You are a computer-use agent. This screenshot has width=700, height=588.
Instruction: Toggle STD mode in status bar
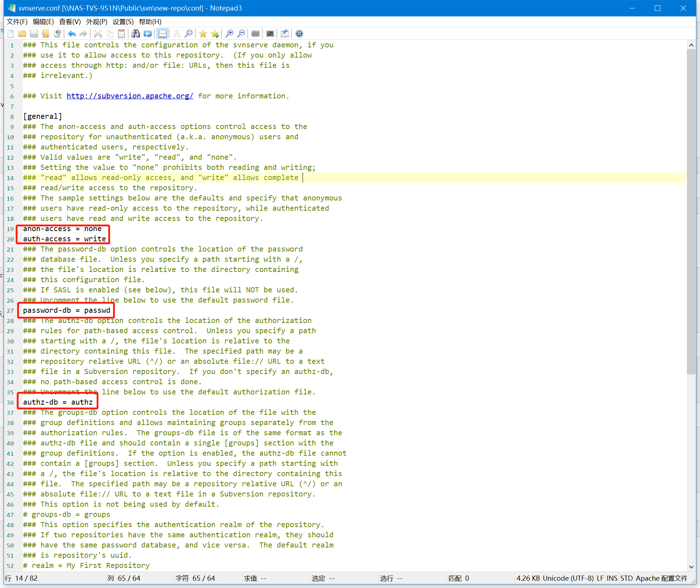(x=626, y=578)
